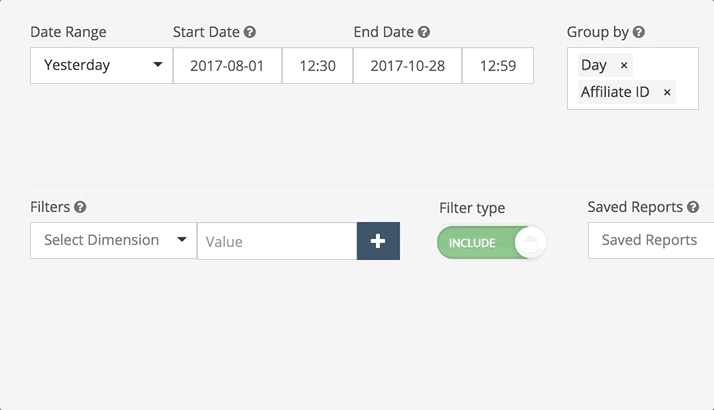Click the Start Date help icon
Viewport: 714px width, 410px height.
250,32
